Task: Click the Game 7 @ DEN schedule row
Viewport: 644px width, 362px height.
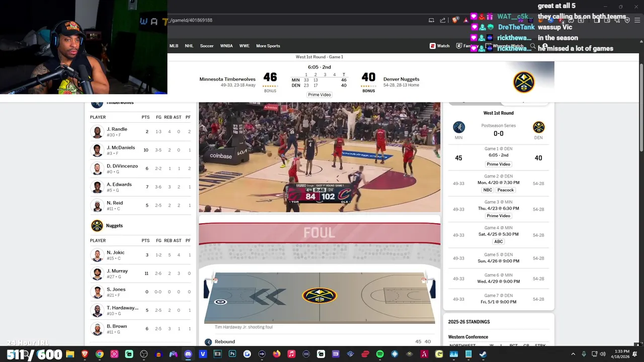Action: point(499,299)
